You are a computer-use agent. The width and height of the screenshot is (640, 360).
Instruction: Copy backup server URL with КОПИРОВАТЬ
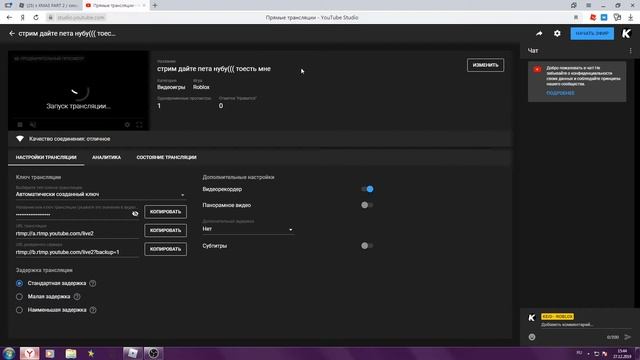[165, 249]
